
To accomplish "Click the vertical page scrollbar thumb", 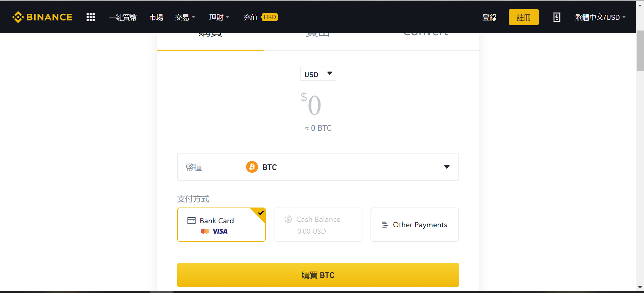I will click(x=640, y=50).
